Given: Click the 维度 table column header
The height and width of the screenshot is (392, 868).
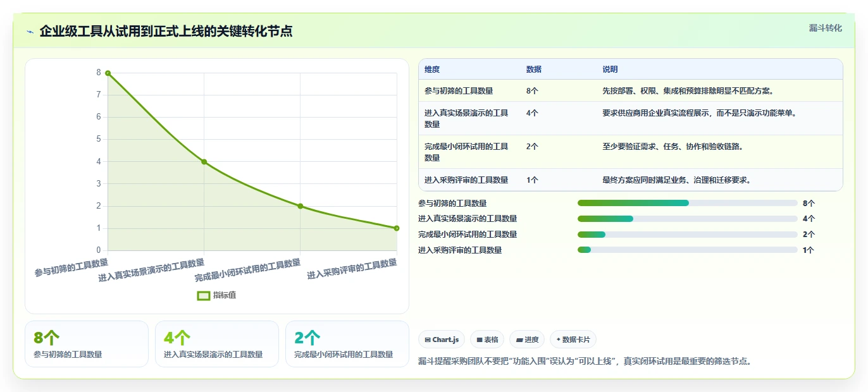Looking at the screenshot, I should point(432,70).
